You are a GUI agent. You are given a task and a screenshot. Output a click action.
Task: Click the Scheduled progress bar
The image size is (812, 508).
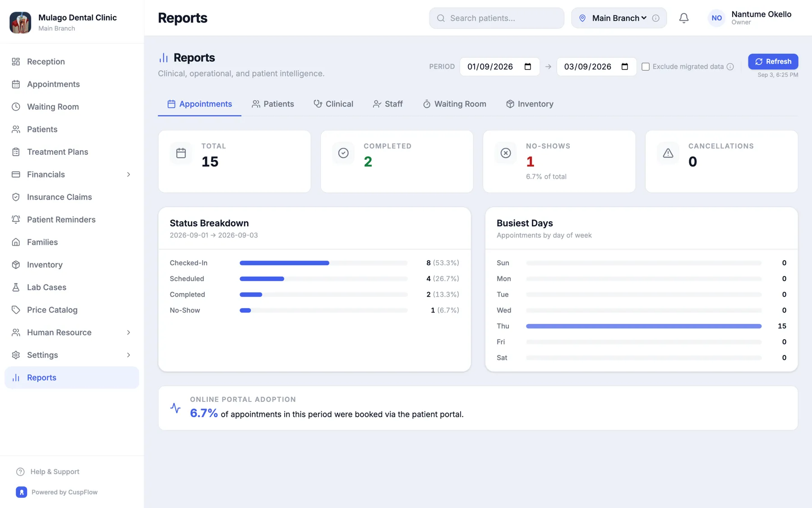coord(323,279)
